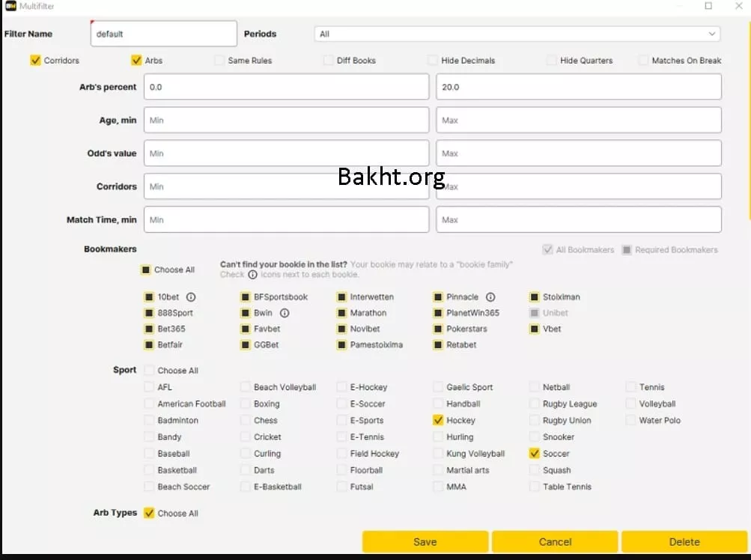
Task: Click info icon next to Bwin
Action: [x=285, y=313]
